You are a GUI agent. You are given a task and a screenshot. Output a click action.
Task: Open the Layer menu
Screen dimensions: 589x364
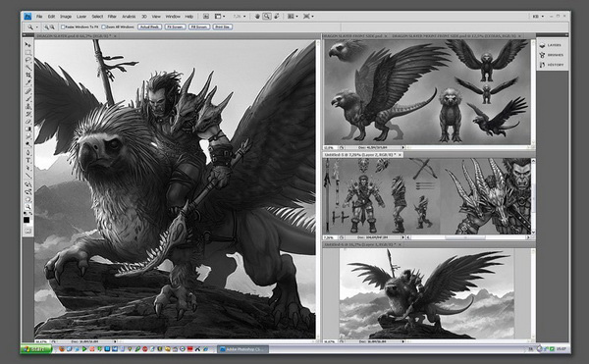pyautogui.click(x=81, y=16)
